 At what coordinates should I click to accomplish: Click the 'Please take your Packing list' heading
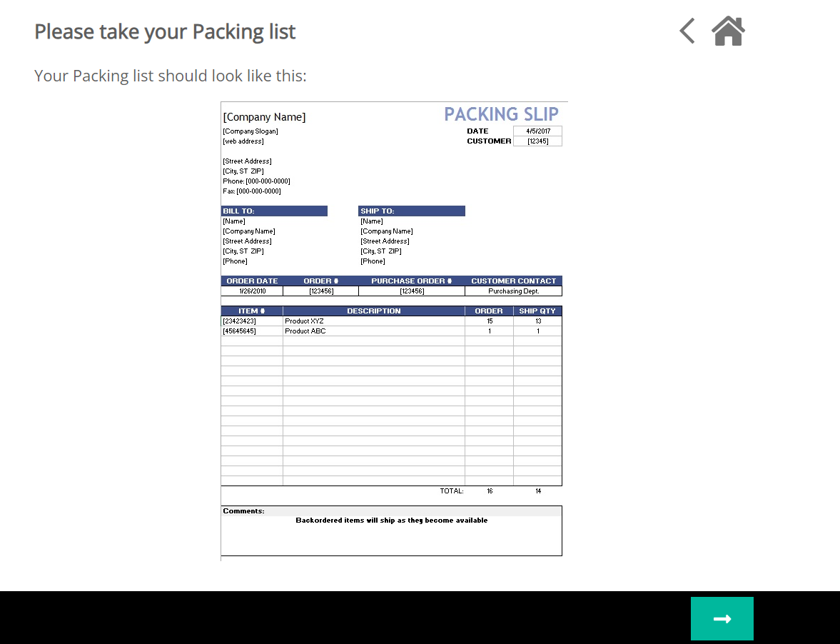click(x=165, y=31)
